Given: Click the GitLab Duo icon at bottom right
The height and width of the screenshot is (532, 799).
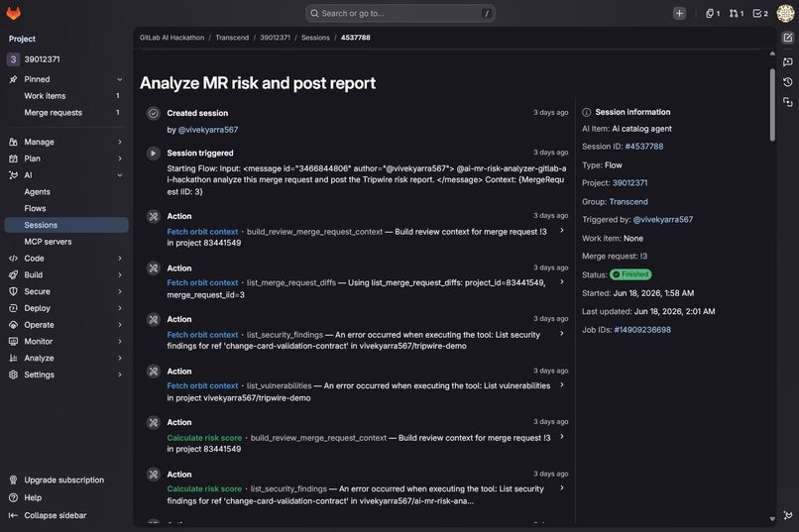Looking at the screenshot, I should point(788,515).
